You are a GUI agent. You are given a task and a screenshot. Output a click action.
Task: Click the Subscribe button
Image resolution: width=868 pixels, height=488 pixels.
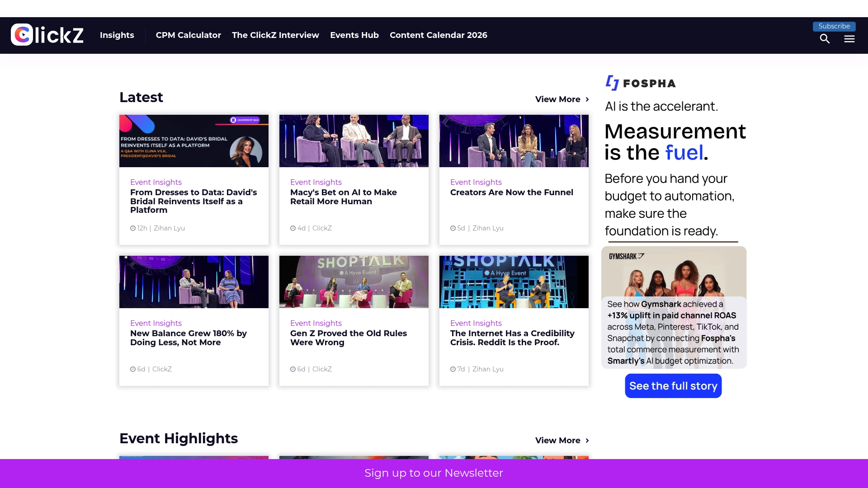coord(834,26)
